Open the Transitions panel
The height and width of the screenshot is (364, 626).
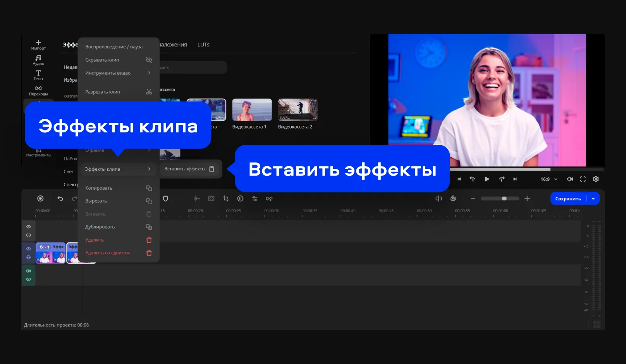pyautogui.click(x=38, y=90)
